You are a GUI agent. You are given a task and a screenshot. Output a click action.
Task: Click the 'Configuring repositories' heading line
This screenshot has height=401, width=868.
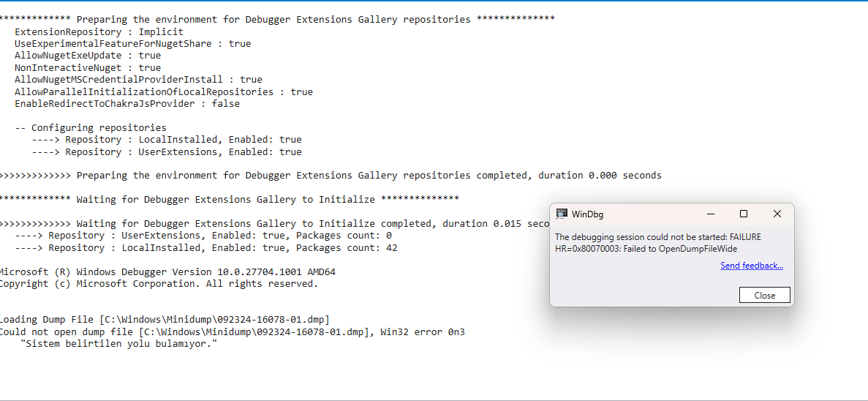(91, 127)
